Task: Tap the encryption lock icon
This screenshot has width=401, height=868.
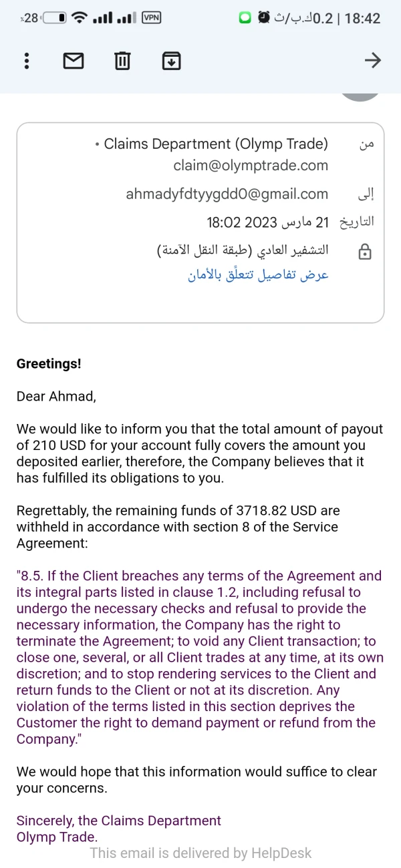Action: pyautogui.click(x=365, y=252)
